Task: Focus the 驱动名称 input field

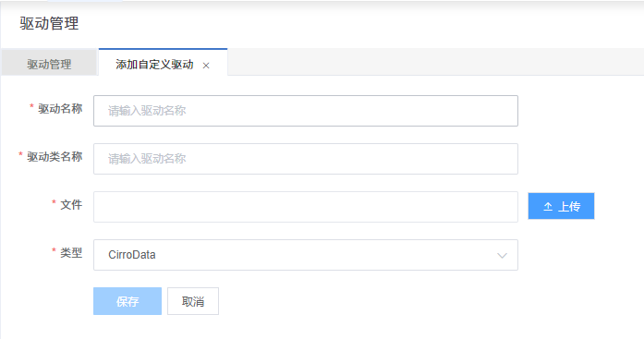Action: 306,111
